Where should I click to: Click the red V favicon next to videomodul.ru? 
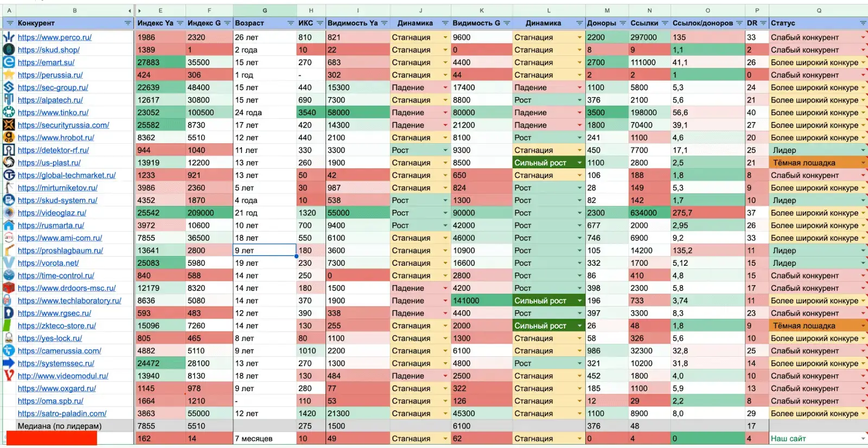point(9,376)
